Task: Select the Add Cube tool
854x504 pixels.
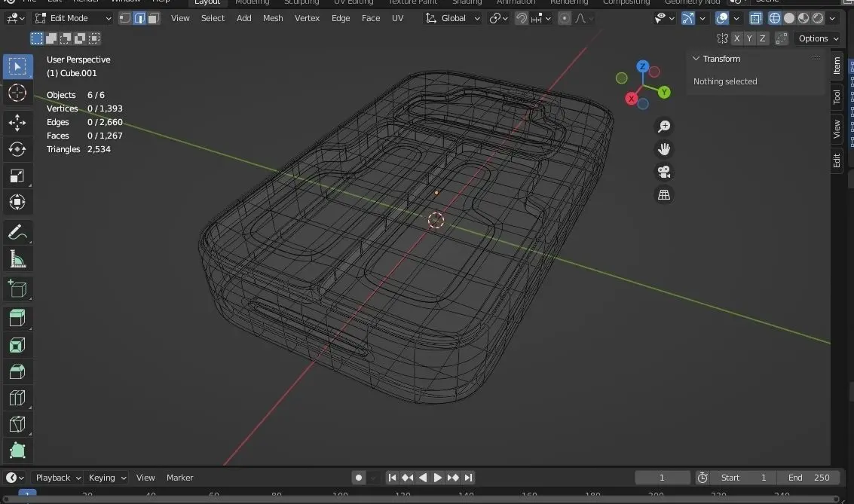Action: (17, 289)
